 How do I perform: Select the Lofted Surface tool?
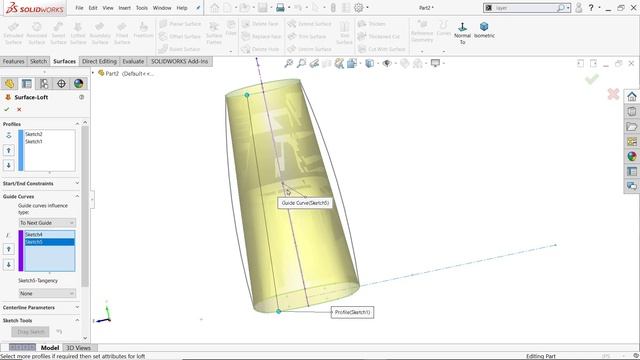[78, 33]
